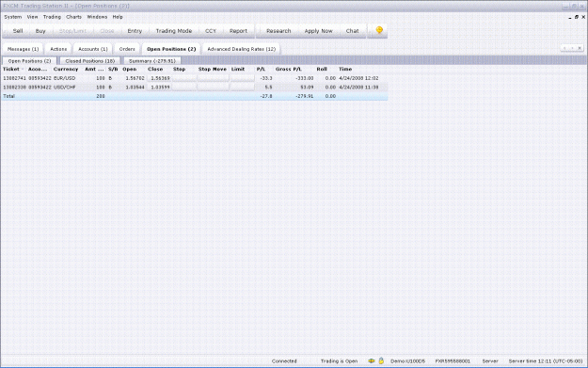The width and height of the screenshot is (588, 368).
Task: Click Close price 1.56369 for EUR/USD
Action: tap(160, 78)
